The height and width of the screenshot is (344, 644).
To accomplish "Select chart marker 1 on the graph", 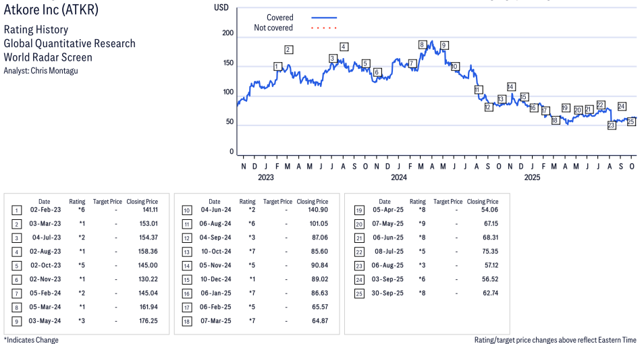I will tap(277, 66).
